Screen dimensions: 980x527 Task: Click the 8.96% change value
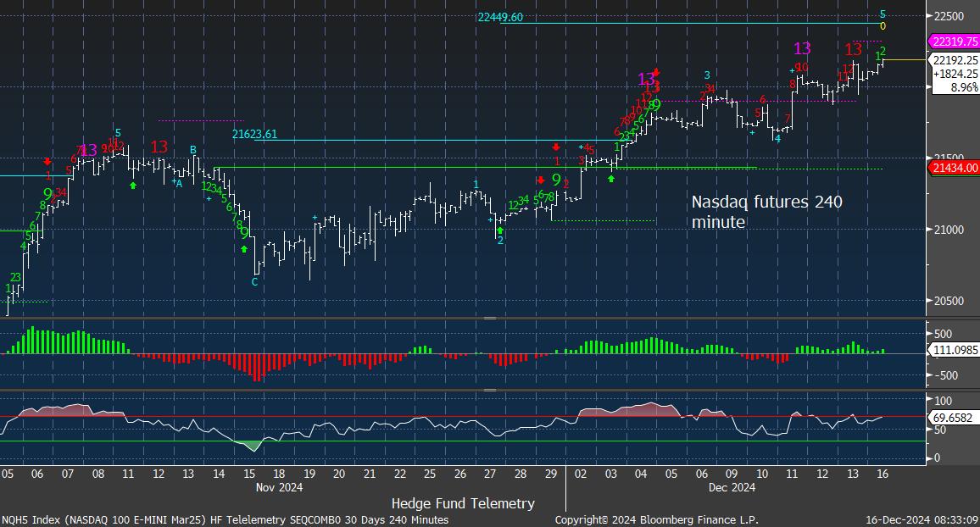point(965,87)
